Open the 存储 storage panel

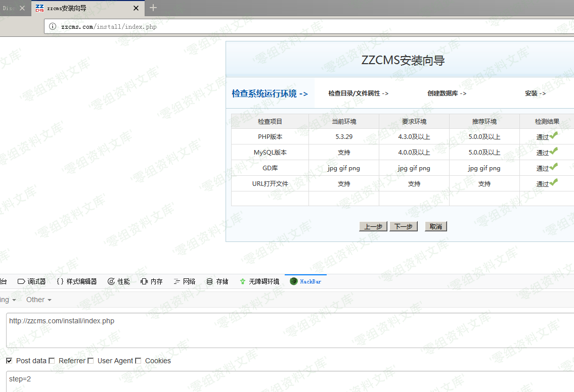(x=217, y=281)
